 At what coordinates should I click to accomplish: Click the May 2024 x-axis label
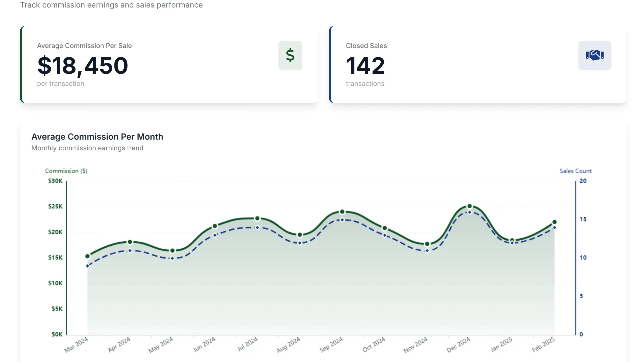[160, 345]
